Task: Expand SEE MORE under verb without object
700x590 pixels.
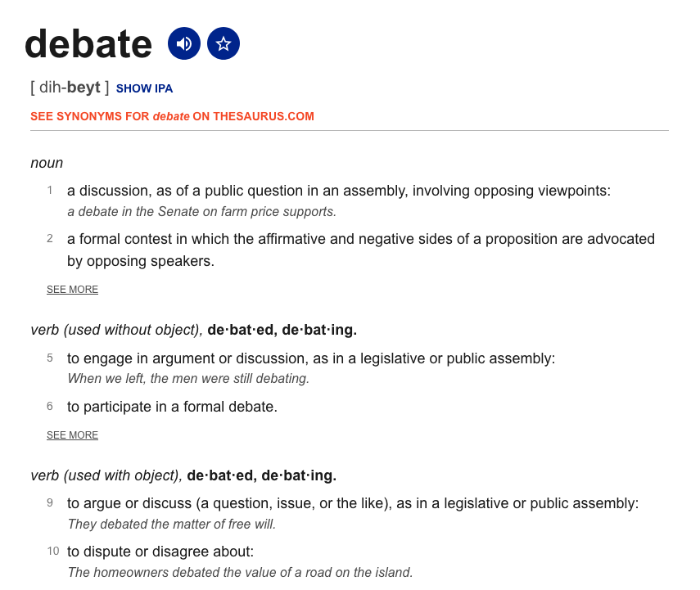Action: click(x=72, y=435)
